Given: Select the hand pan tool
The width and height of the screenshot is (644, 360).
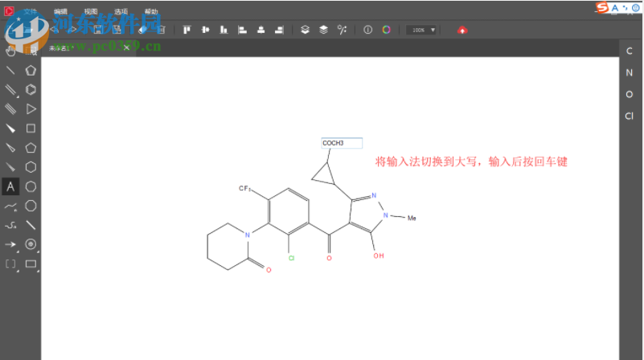Looking at the screenshot, I should pyautogui.click(x=10, y=51).
